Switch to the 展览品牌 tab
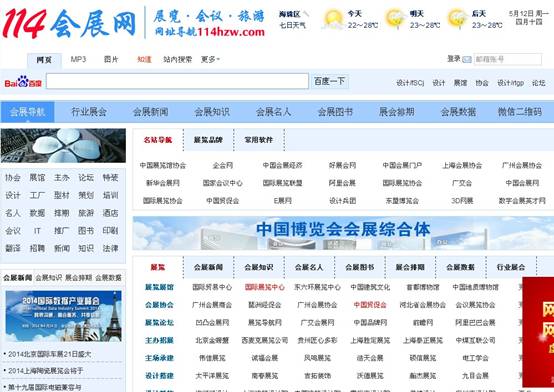The height and width of the screenshot is (392, 554). [208, 140]
